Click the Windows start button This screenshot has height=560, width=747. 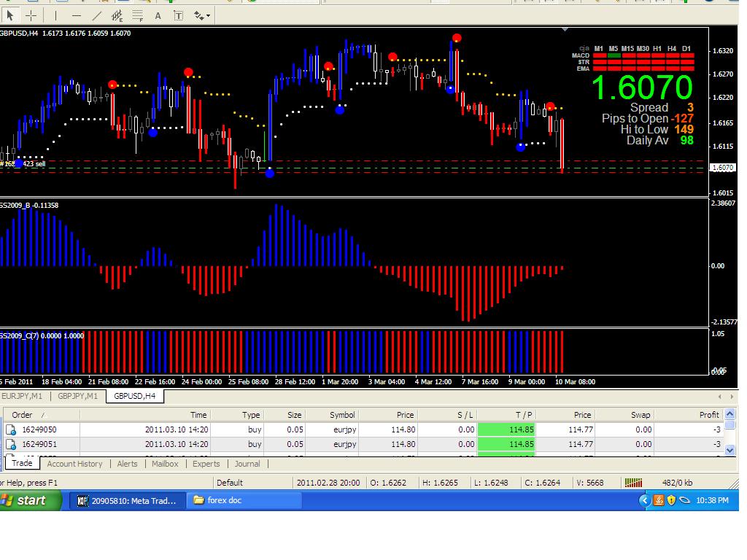(x=29, y=500)
